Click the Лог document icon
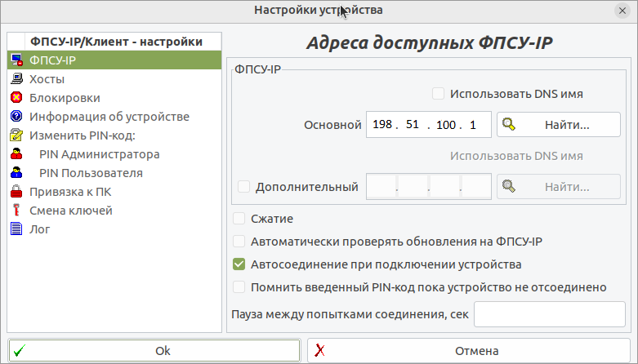The image size is (638, 364). (16, 229)
